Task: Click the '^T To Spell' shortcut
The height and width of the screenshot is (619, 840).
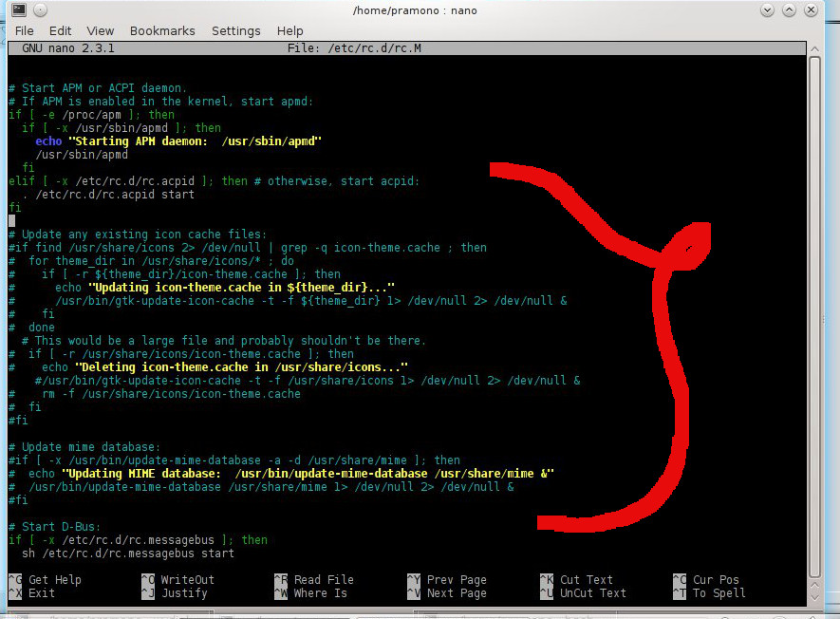Action: (x=709, y=593)
